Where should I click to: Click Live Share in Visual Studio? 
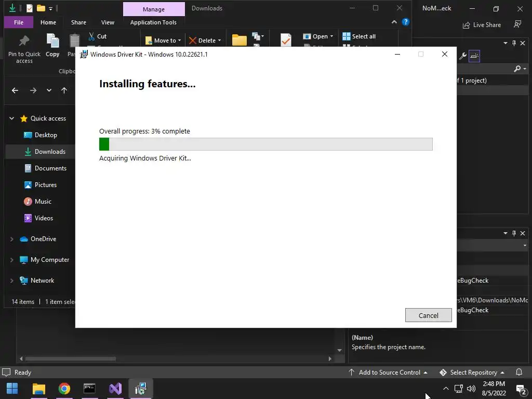point(482,25)
